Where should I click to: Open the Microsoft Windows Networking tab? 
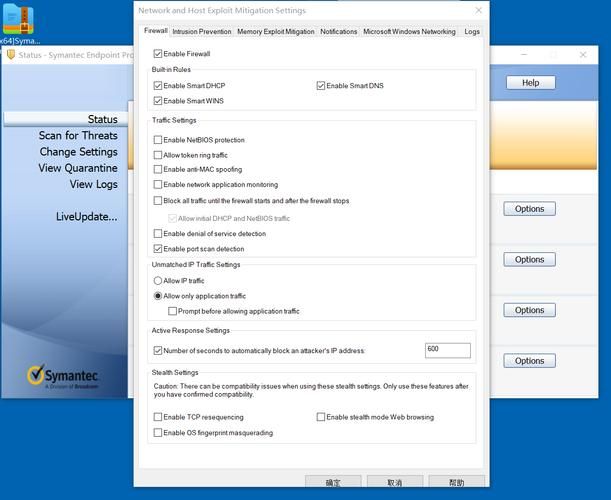(409, 32)
